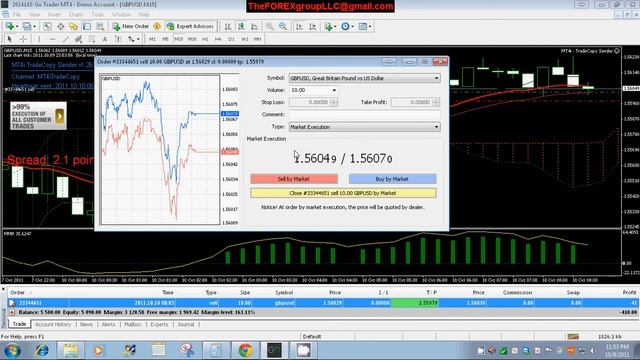Open the Charts menu
This screenshot has height=360, width=640.
tap(76, 14)
